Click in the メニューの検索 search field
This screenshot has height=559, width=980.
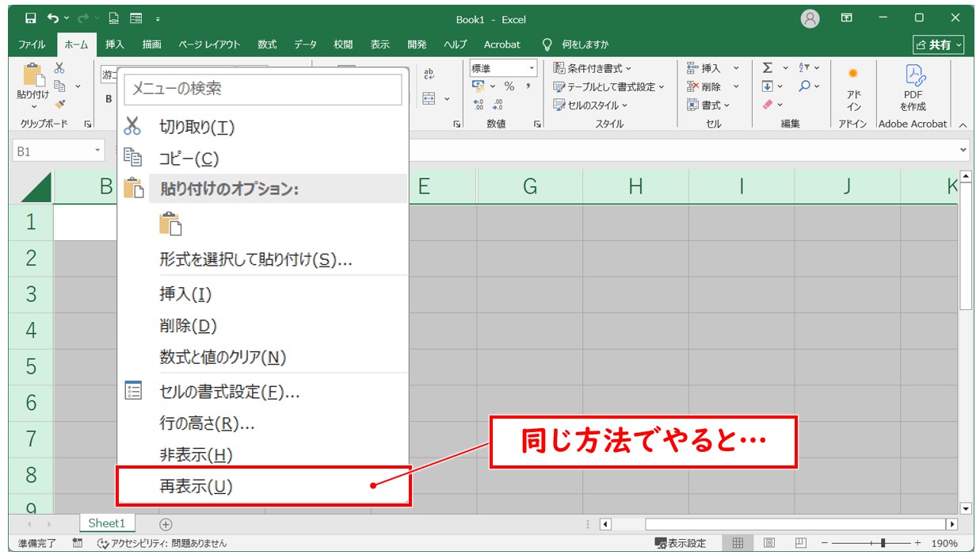[x=263, y=89]
